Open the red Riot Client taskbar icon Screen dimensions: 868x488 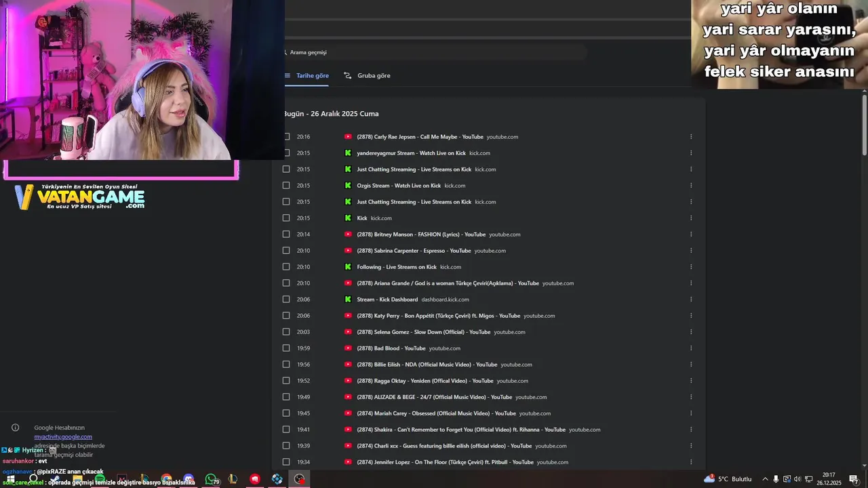(x=255, y=479)
